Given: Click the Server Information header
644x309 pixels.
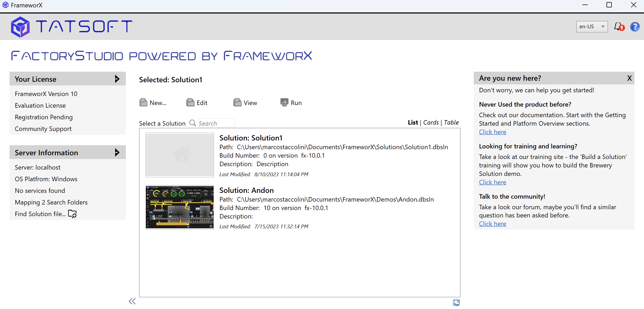Looking at the screenshot, I should pyautogui.click(x=67, y=152).
